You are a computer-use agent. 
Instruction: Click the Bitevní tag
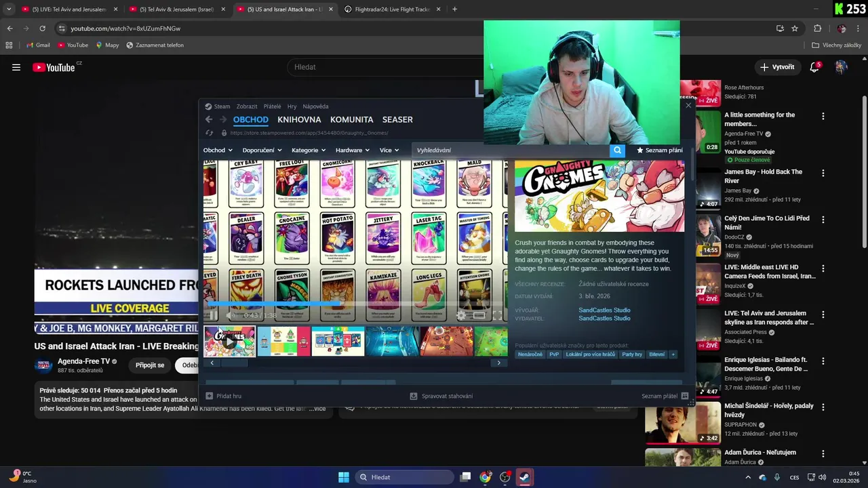(x=656, y=354)
